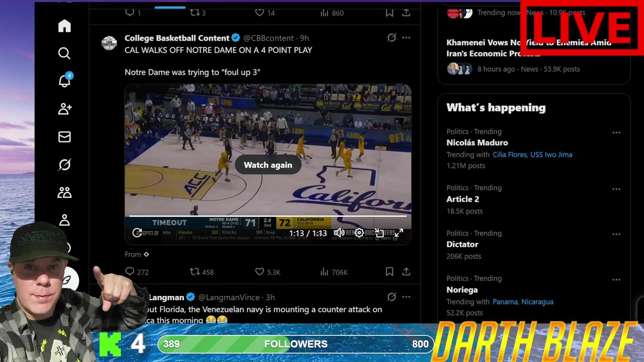644x362 pixels.
Task: Open Dictator trending topic
Action: pos(462,244)
